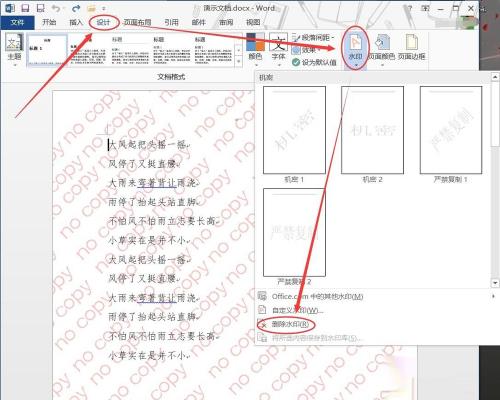The image size is (500, 400).
Task: Switch to the 开始 (Home) tab
Action: [x=49, y=22]
